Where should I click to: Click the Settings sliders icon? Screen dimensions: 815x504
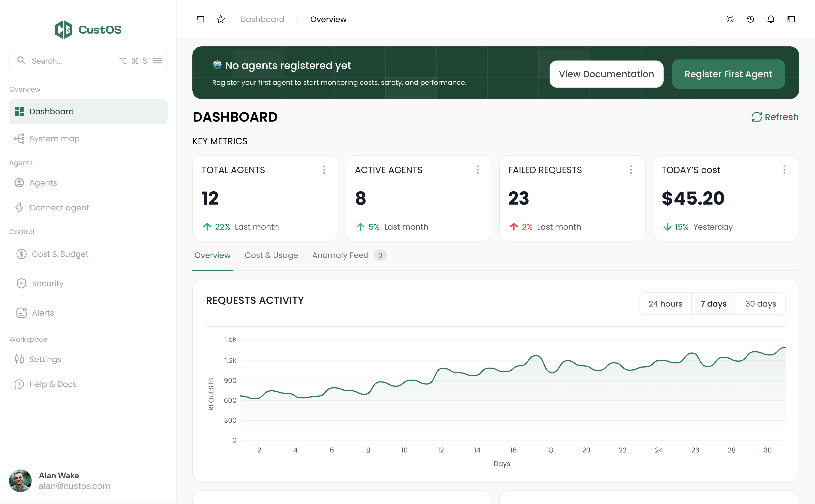[x=19, y=359]
